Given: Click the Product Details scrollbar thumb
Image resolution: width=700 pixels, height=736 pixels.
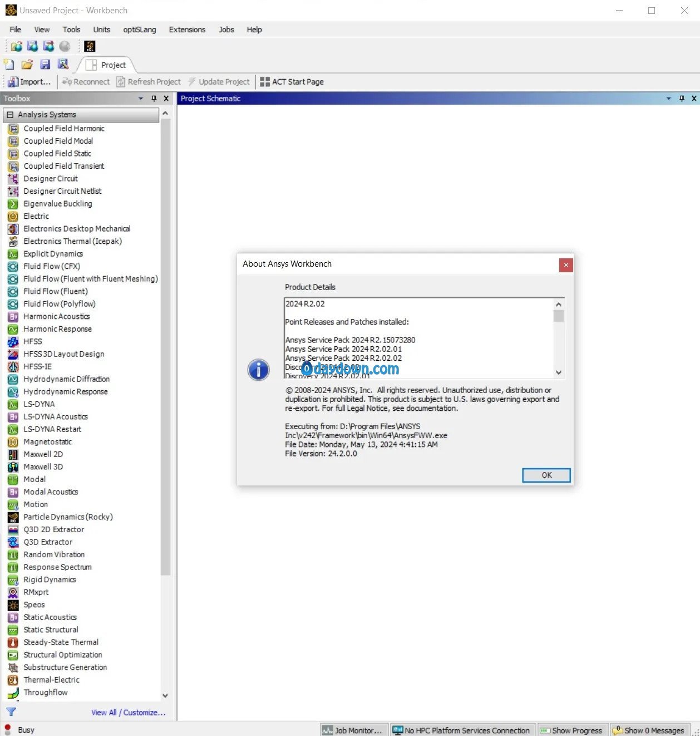Looking at the screenshot, I should [559, 316].
